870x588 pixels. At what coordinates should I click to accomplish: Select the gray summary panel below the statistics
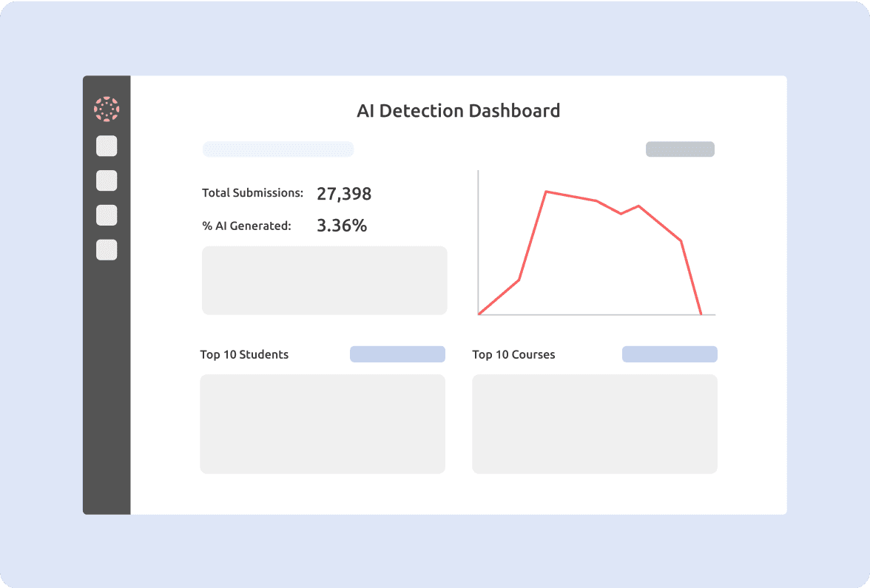[x=324, y=280]
